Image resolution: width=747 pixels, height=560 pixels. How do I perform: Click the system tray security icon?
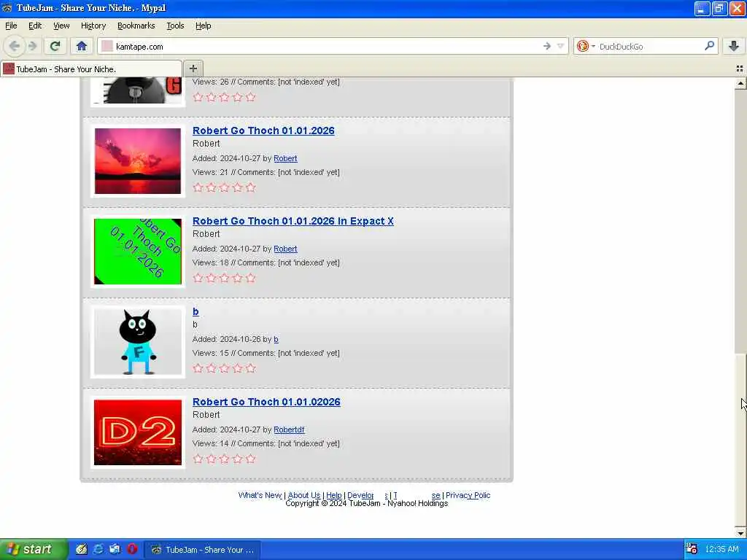pos(692,550)
